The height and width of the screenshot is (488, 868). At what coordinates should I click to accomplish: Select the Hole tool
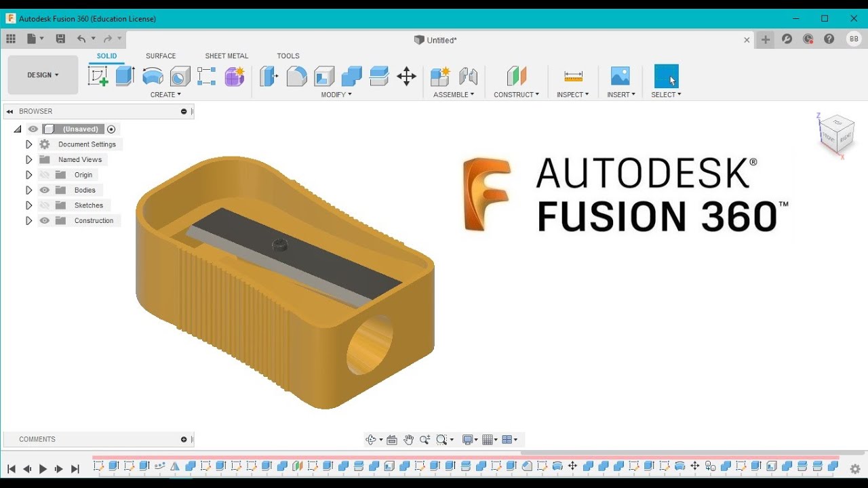click(180, 76)
